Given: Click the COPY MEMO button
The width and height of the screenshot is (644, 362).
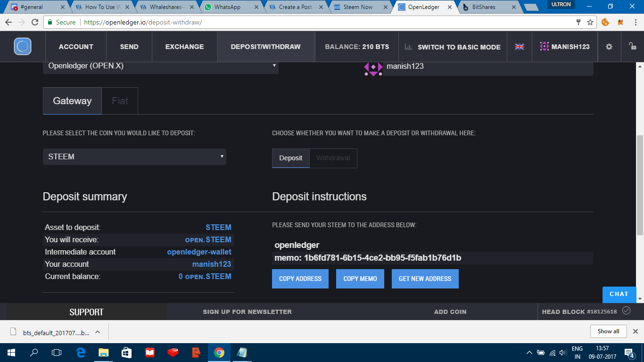Looking at the screenshot, I should click(x=360, y=279).
